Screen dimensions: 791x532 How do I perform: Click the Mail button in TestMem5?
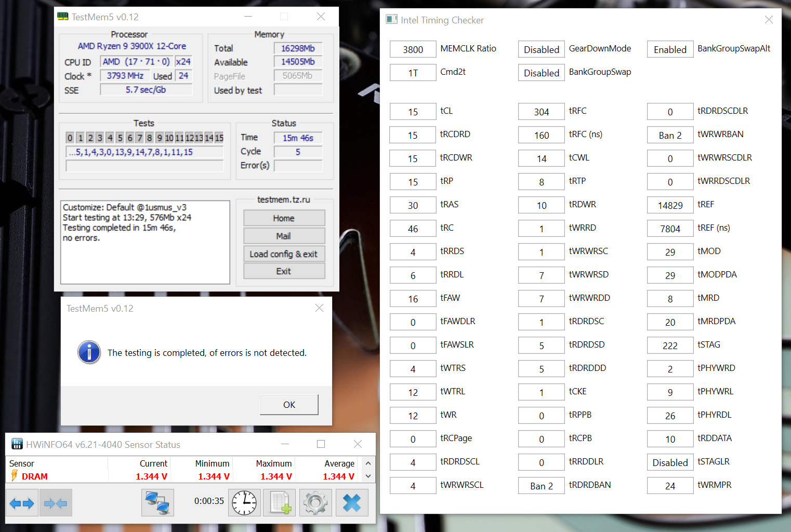[284, 236]
